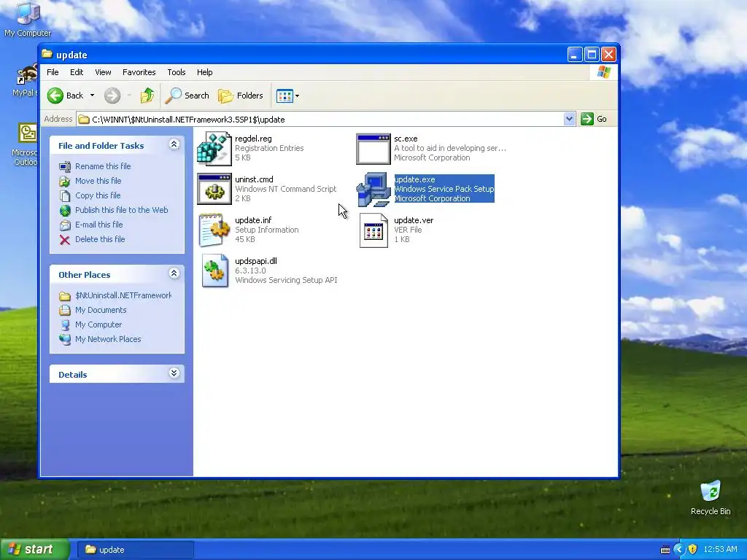Click the keyboard tray icon

click(x=665, y=550)
